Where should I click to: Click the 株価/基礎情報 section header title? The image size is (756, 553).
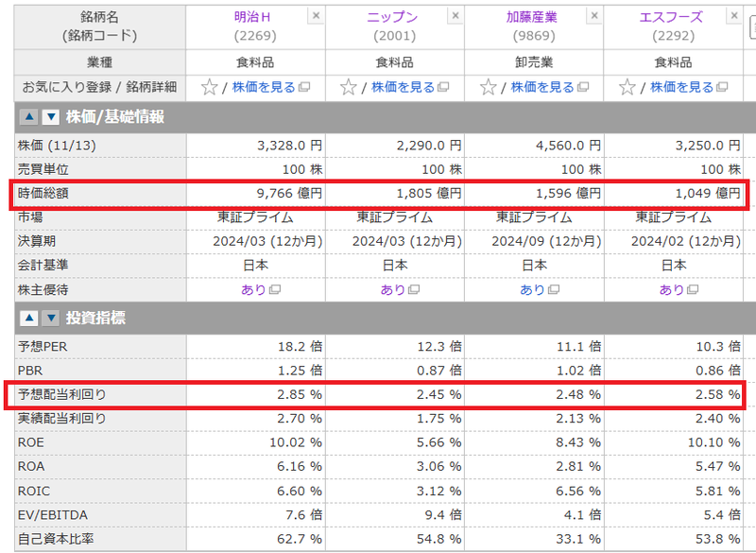[115, 116]
